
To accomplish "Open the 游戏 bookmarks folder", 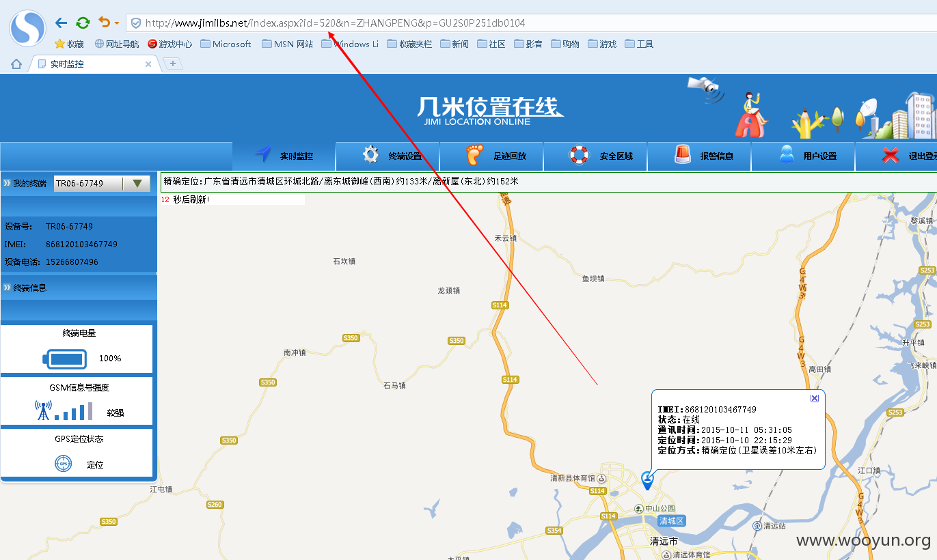I will click(602, 44).
